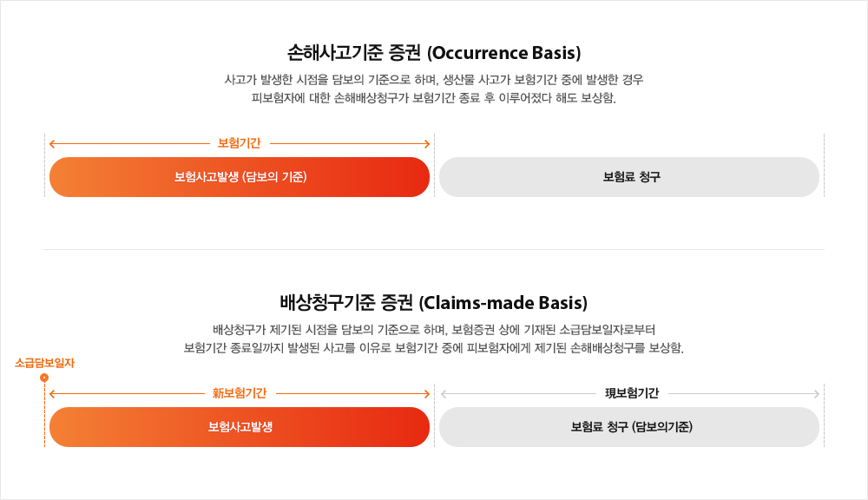Select the 손해사고기준 증권 (Occurrence Basis) heading
This screenshot has width=868, height=500.
[434, 52]
